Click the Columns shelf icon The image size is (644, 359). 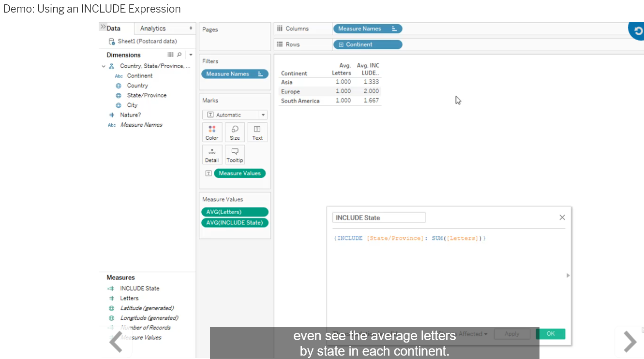(280, 29)
